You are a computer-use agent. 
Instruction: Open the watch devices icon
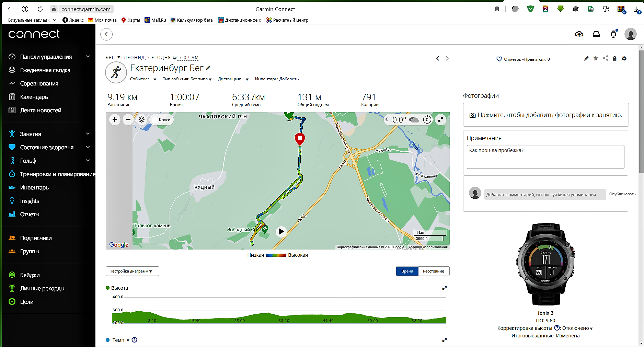[614, 34]
